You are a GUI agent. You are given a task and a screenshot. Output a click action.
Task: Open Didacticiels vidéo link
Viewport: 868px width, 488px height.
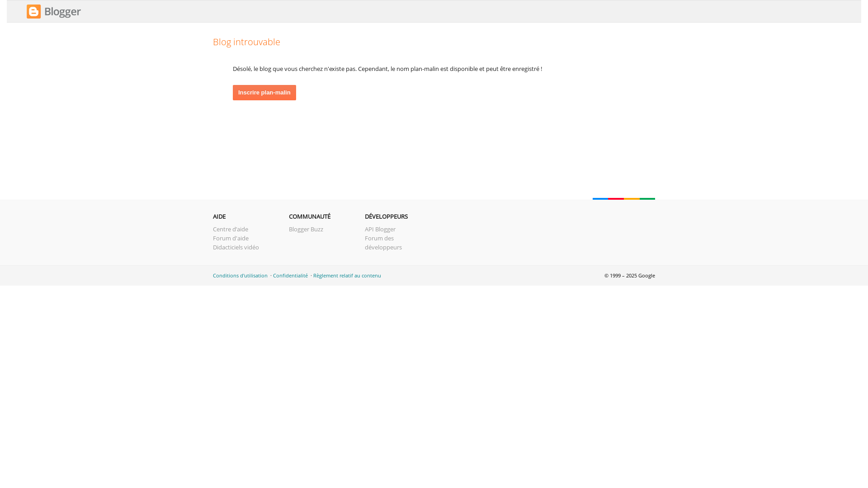click(x=236, y=247)
